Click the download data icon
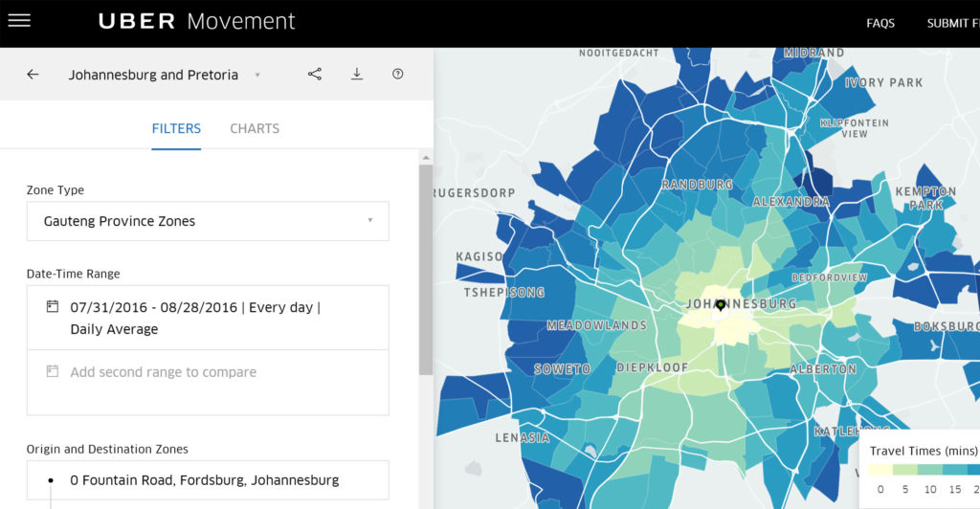 [x=357, y=75]
